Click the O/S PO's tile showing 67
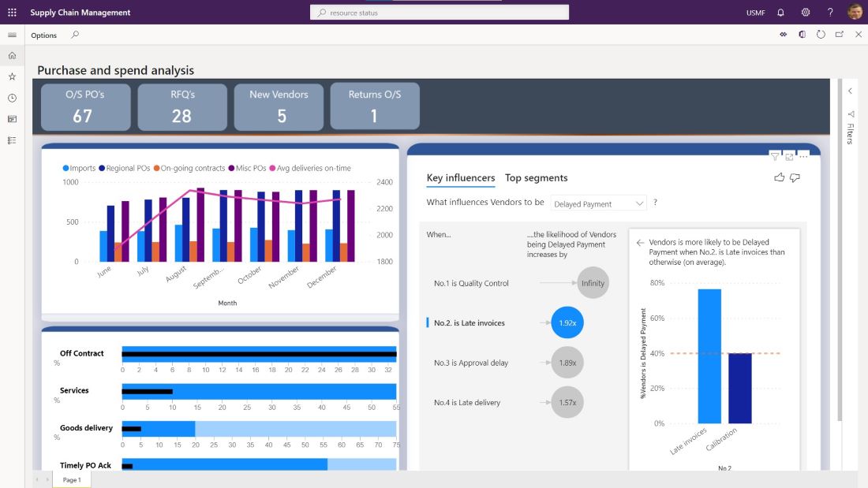Image resolution: width=868 pixels, height=488 pixels. click(85, 106)
